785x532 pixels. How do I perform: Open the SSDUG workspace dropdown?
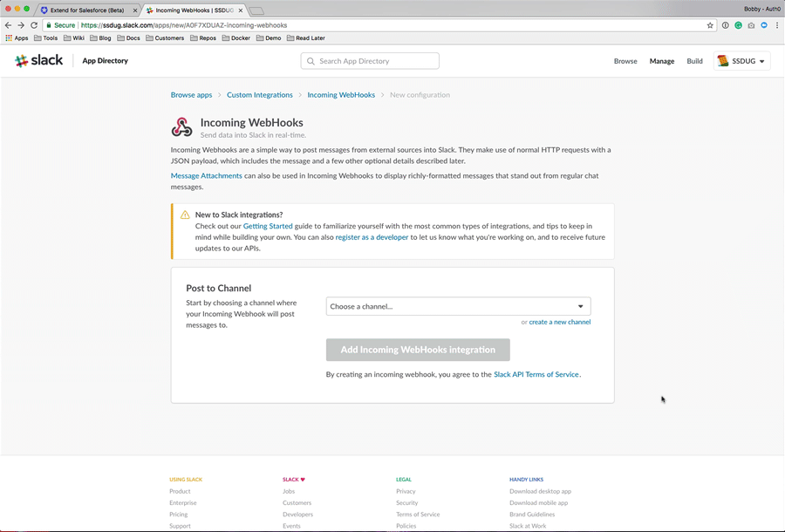pyautogui.click(x=741, y=61)
